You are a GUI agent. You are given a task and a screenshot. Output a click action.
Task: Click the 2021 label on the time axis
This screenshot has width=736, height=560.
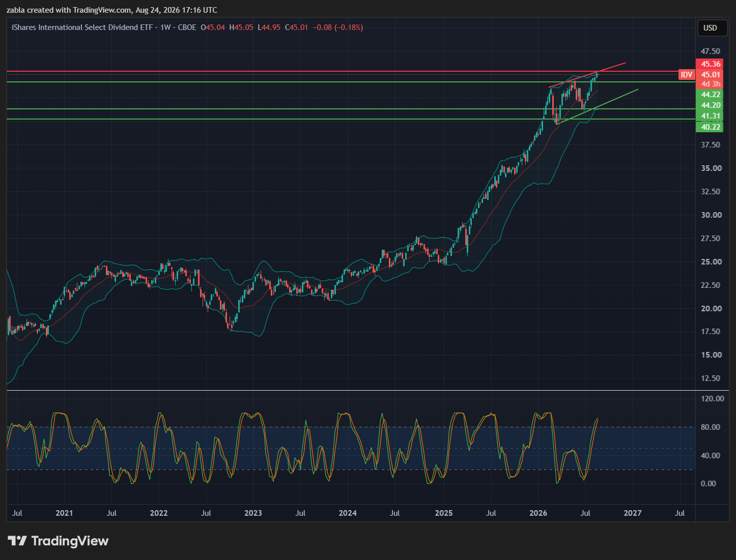point(64,513)
